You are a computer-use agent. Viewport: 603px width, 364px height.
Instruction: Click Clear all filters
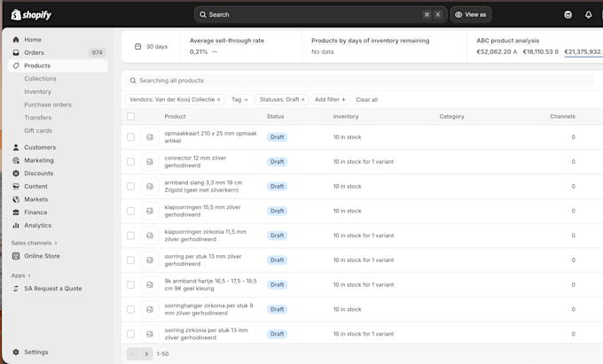coord(367,100)
